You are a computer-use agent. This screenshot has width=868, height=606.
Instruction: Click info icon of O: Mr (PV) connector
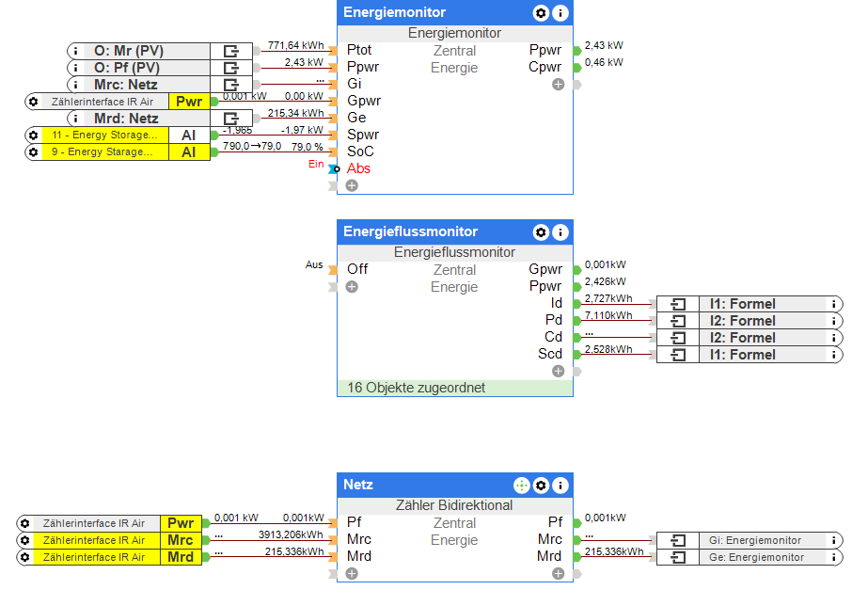[76, 51]
